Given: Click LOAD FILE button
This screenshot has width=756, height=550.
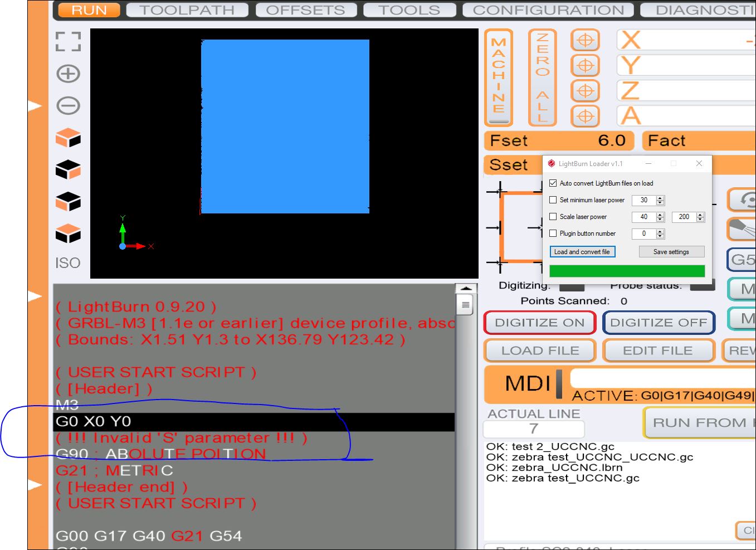Looking at the screenshot, I should point(540,351).
